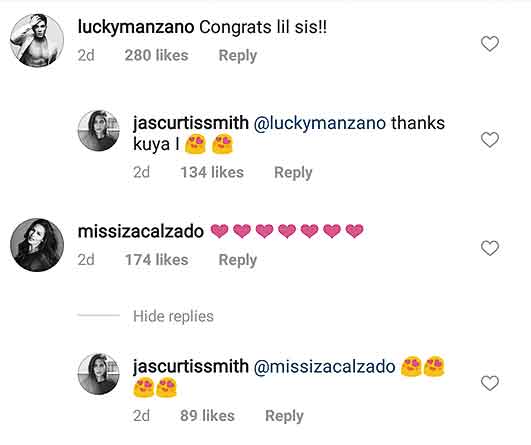Screen dimensions: 531x445
Task: Open the @missizacalzado mention link
Action: pyautogui.click(x=324, y=367)
